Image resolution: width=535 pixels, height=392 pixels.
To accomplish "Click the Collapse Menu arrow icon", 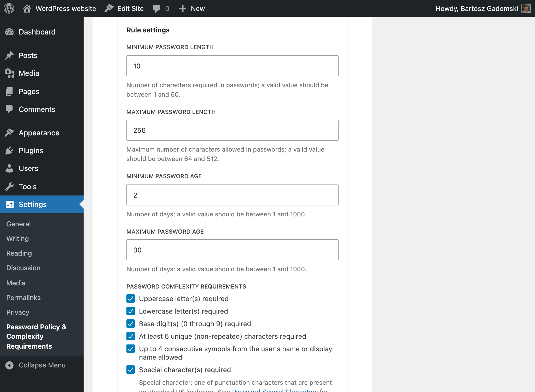I will coord(9,365).
